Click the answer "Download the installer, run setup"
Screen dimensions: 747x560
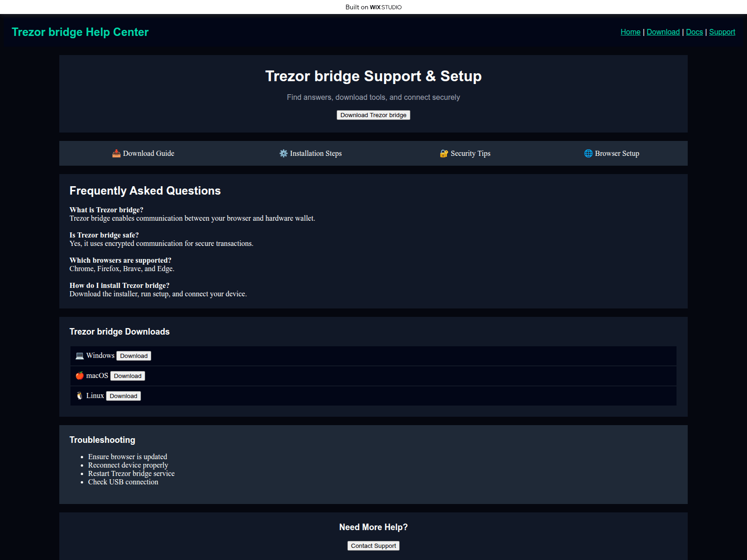[x=158, y=294]
